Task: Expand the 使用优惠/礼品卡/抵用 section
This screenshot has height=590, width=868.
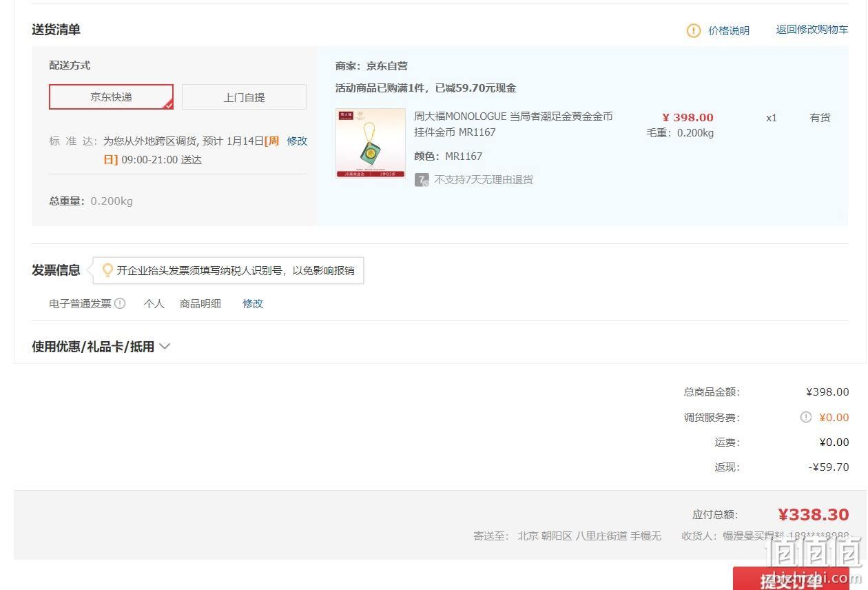Action: [x=101, y=347]
